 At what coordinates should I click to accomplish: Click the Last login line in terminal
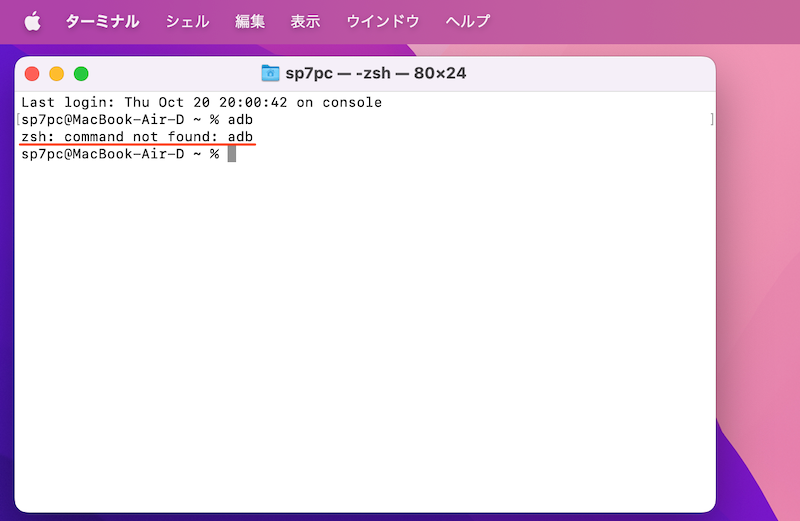(x=201, y=102)
